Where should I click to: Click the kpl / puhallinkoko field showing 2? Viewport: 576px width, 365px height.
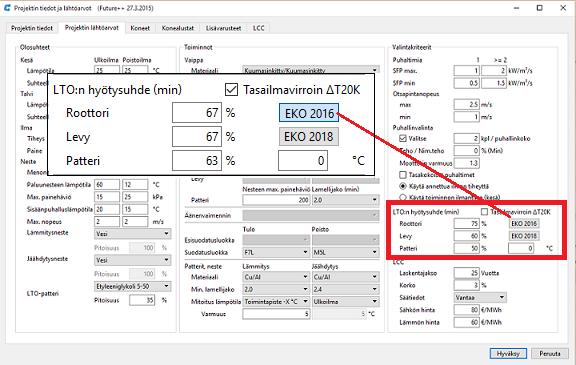click(x=467, y=138)
